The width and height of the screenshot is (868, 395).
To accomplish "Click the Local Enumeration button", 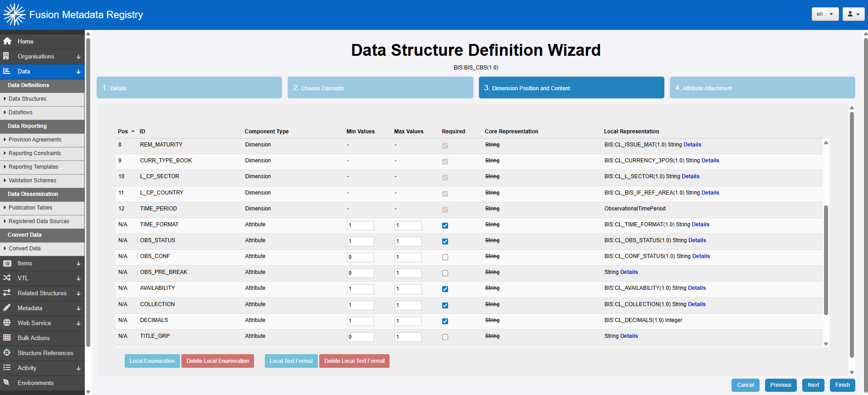I will click(152, 361).
